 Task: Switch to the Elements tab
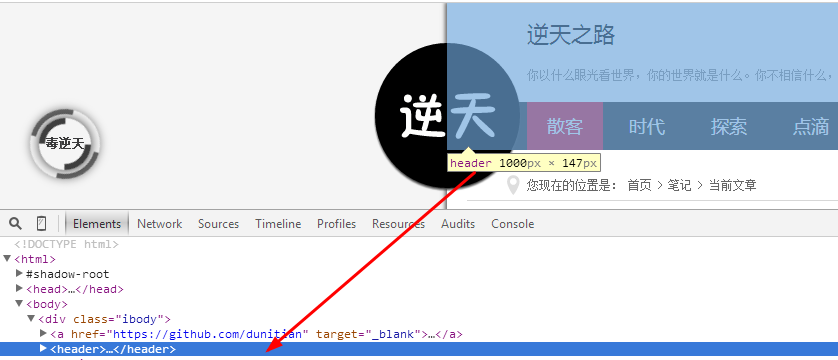(97, 224)
